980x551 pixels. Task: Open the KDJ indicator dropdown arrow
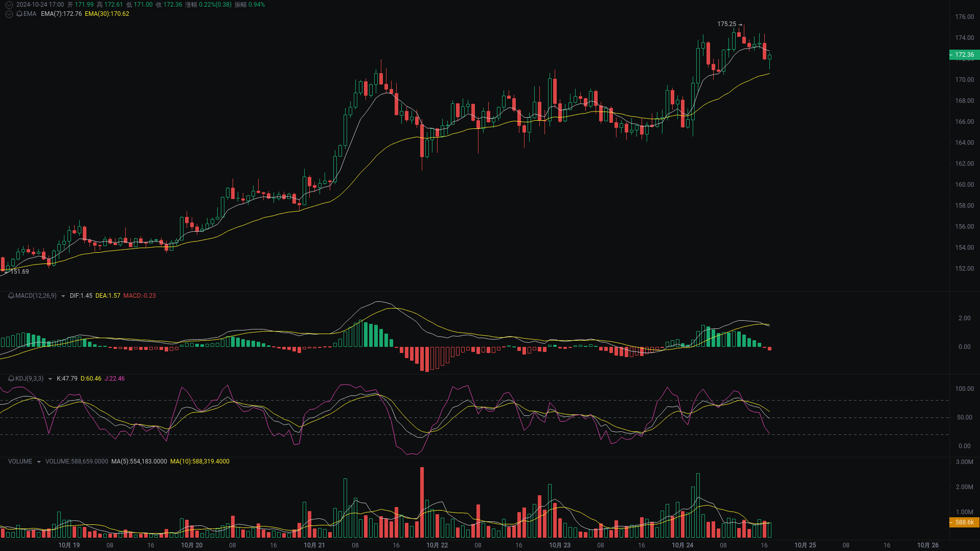tap(50, 379)
